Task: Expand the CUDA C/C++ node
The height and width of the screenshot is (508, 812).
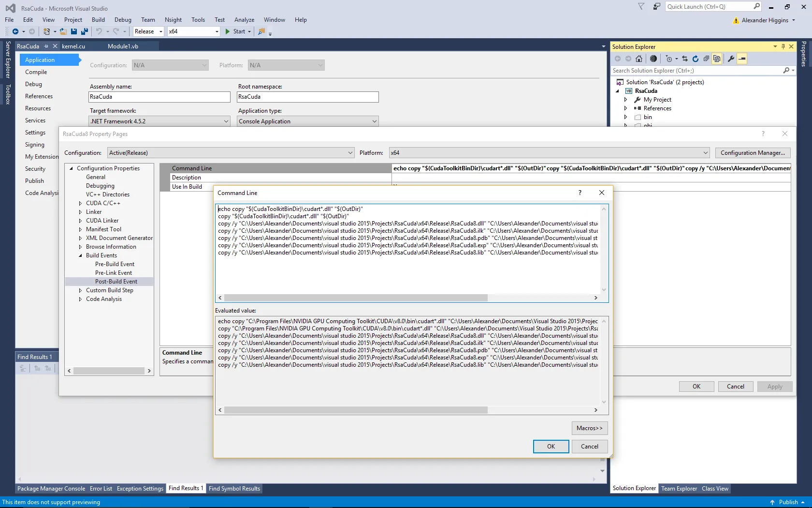Action: 80,203
